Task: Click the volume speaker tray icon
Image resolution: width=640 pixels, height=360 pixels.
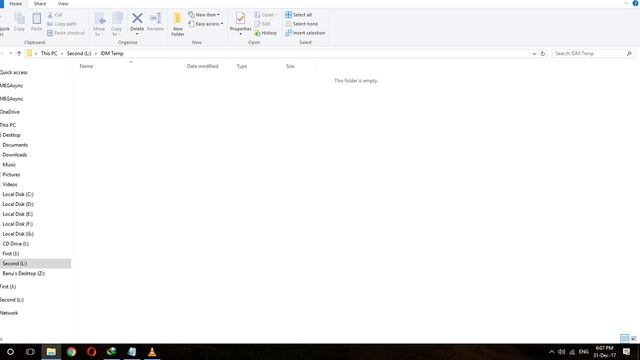Action: [x=562, y=351]
